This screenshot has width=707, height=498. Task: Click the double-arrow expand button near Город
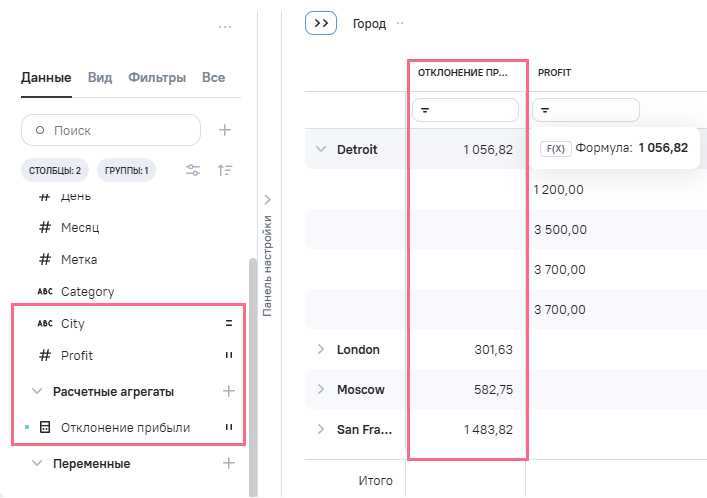pyautogui.click(x=320, y=23)
